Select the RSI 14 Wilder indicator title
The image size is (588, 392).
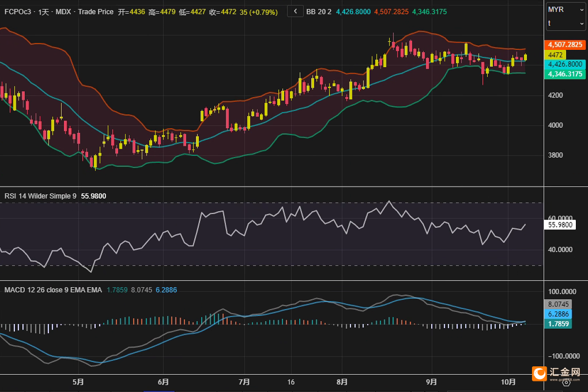click(x=40, y=196)
